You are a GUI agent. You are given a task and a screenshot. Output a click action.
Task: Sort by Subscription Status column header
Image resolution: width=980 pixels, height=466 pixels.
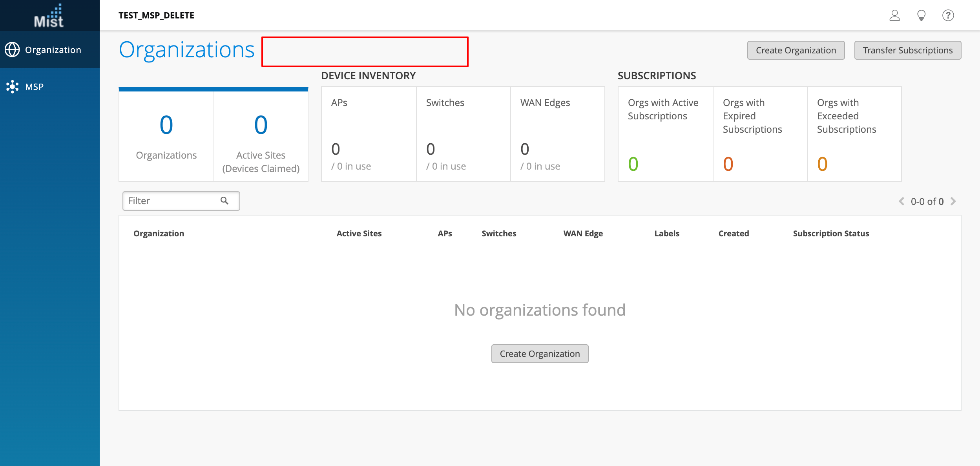click(831, 234)
